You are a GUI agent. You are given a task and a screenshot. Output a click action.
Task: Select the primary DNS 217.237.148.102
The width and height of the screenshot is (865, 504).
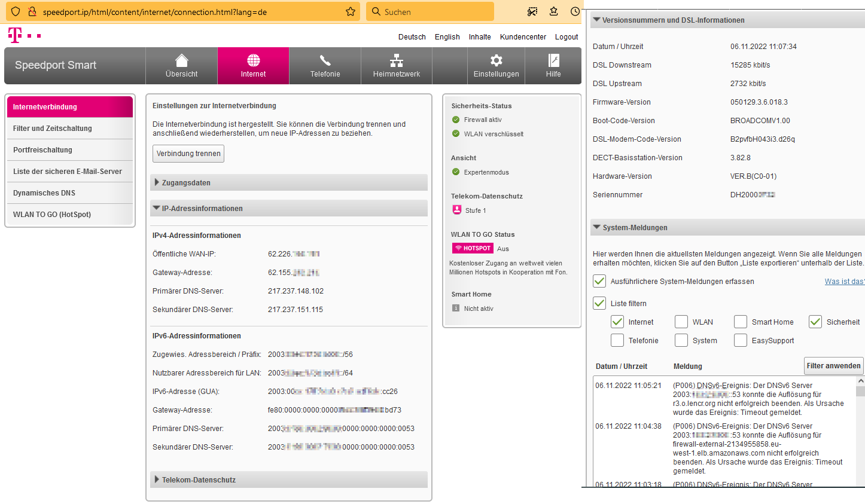point(296,291)
